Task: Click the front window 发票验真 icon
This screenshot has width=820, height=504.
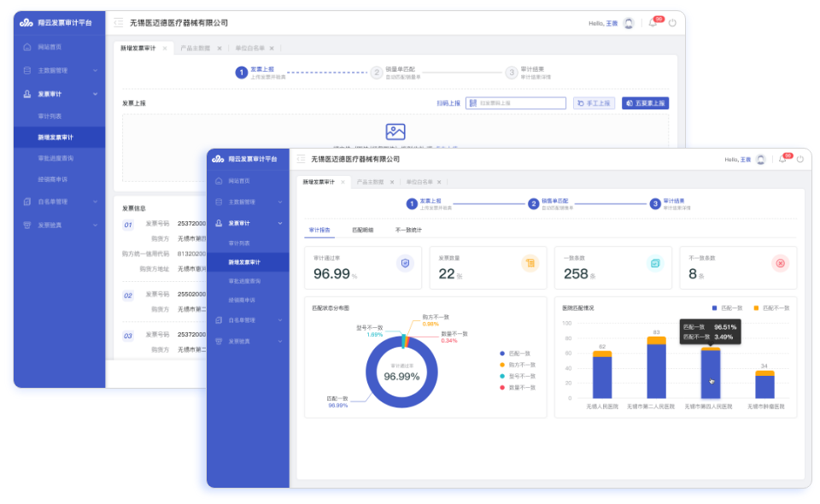Action: pos(219,342)
